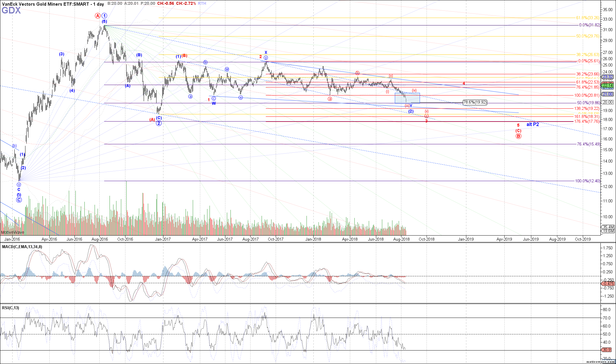Click the Jan-2018 date on time axis

313,239
